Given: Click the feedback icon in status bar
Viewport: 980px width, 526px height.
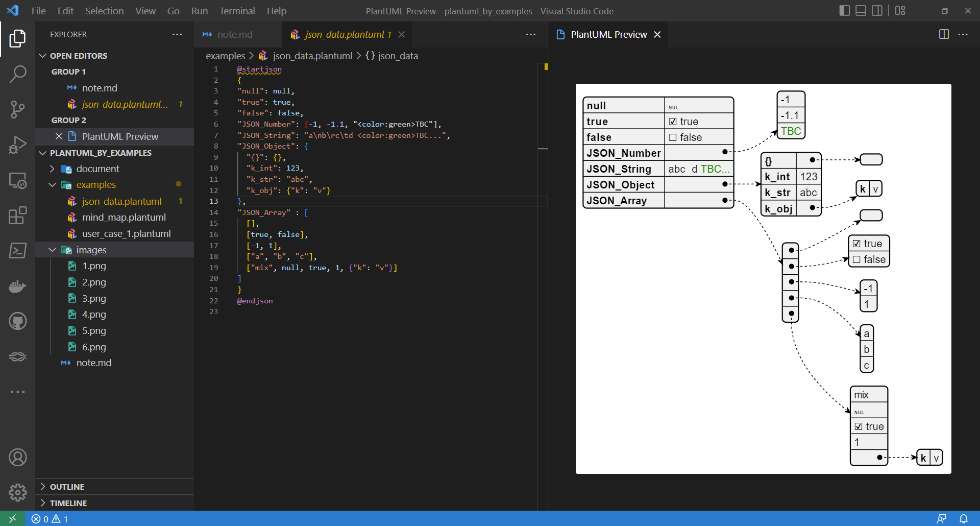Looking at the screenshot, I should pyautogui.click(x=942, y=519).
